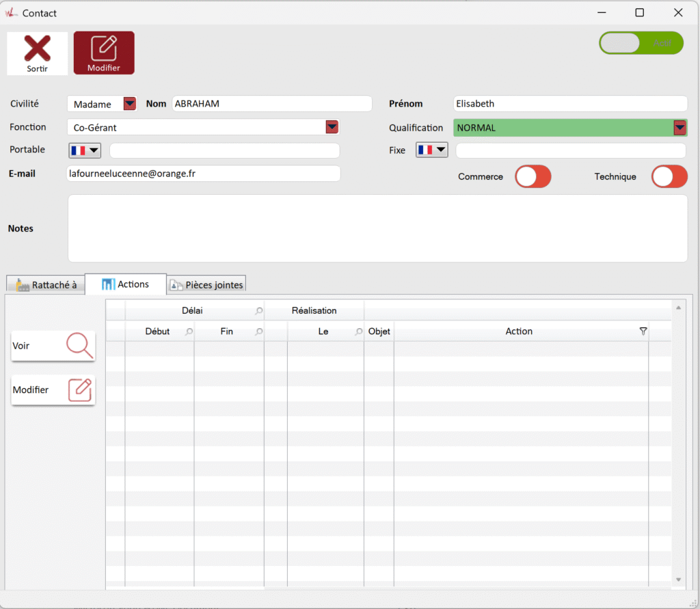
Task: Click the E-mail input field
Action: click(x=203, y=174)
